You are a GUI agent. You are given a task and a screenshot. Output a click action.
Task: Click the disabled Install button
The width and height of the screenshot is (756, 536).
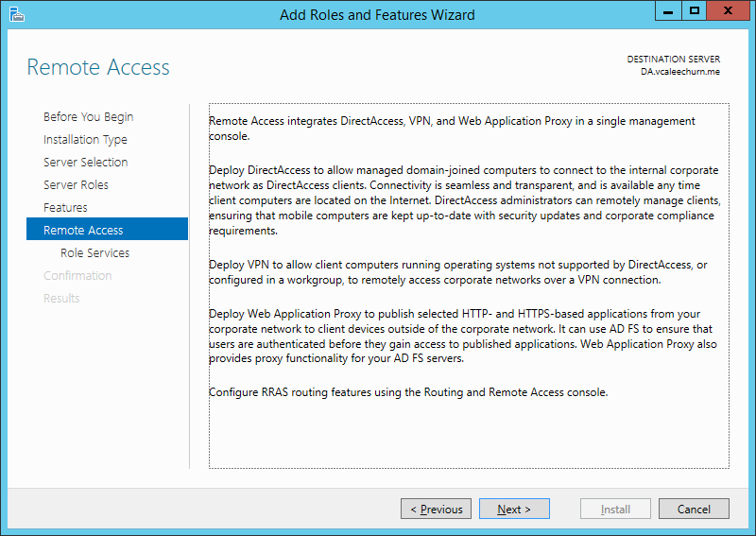tap(615, 509)
